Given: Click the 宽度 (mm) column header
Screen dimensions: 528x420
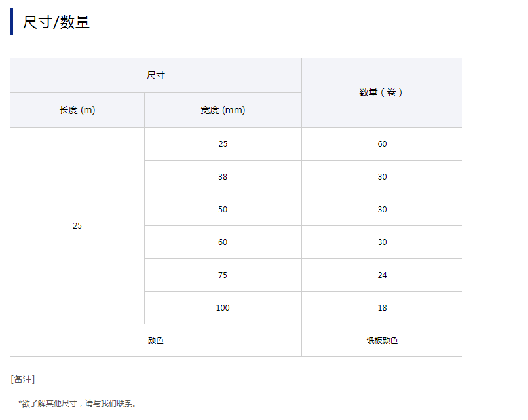Looking at the screenshot, I should (x=223, y=110).
